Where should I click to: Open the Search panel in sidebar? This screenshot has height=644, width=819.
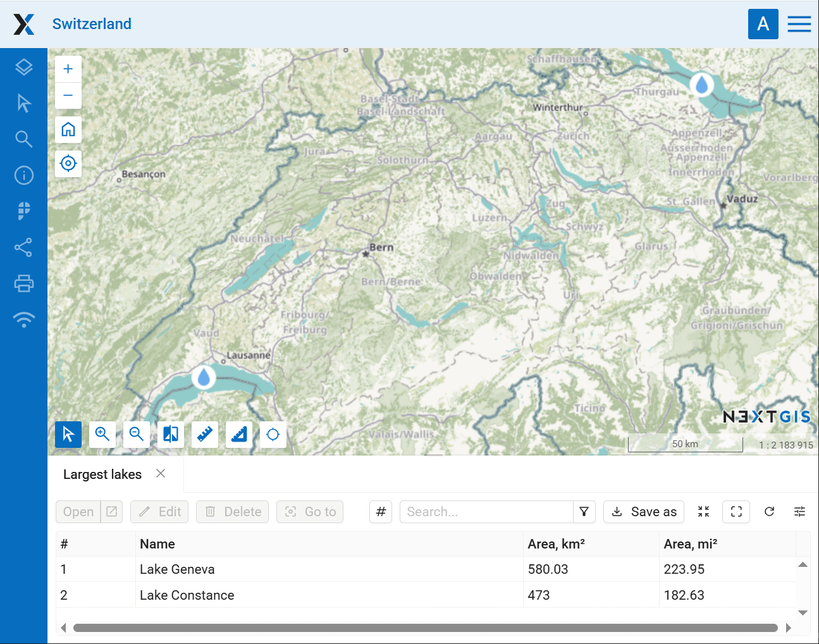23,139
